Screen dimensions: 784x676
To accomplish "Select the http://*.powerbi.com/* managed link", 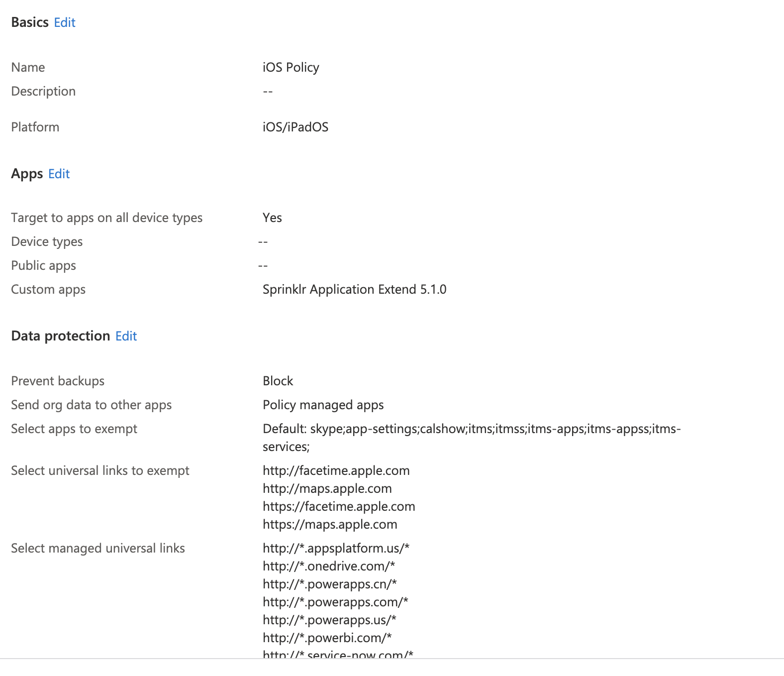I will [x=327, y=638].
